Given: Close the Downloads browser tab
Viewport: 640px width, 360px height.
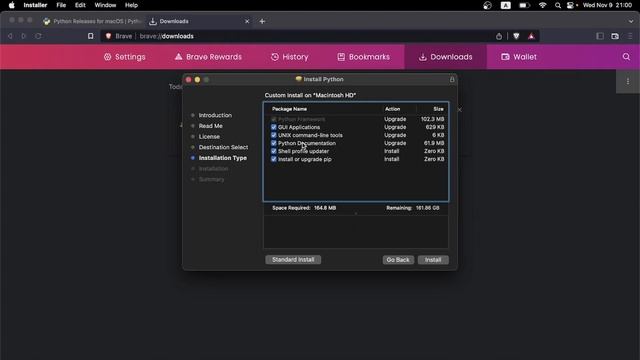Looking at the screenshot, I should tap(247, 21).
